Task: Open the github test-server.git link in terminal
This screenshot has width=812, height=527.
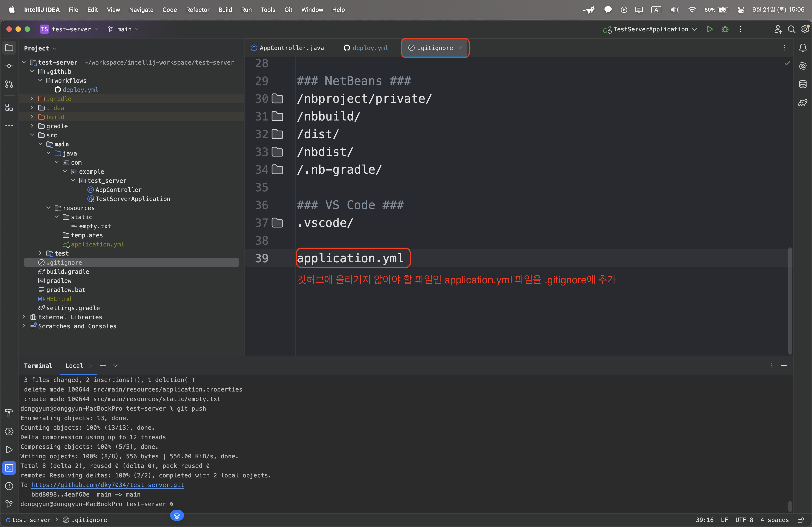Action: 107,485
